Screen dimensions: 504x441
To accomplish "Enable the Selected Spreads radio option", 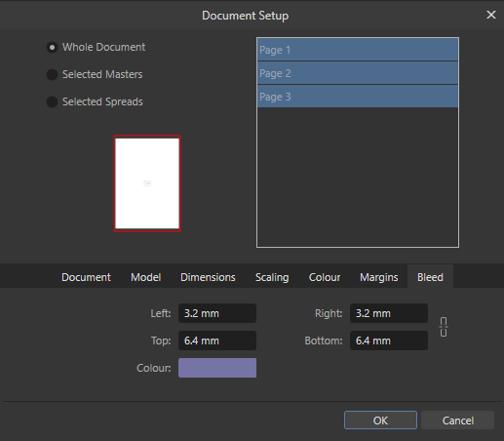I will (x=52, y=101).
